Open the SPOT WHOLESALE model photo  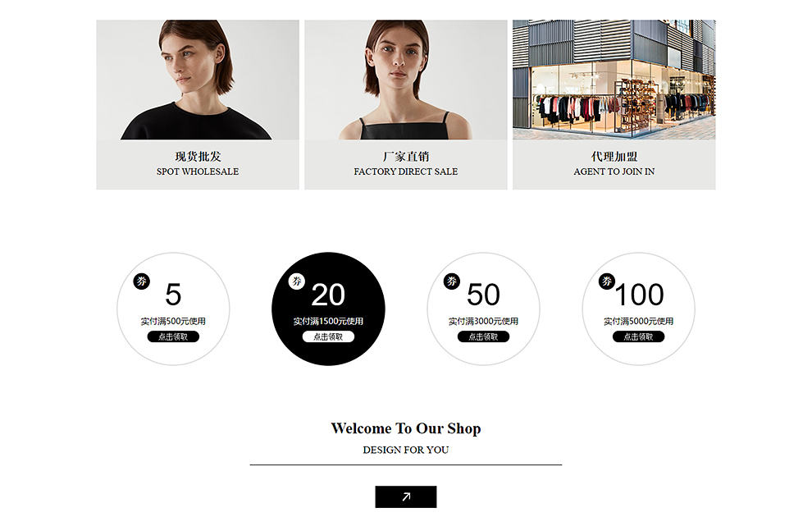[x=198, y=80]
